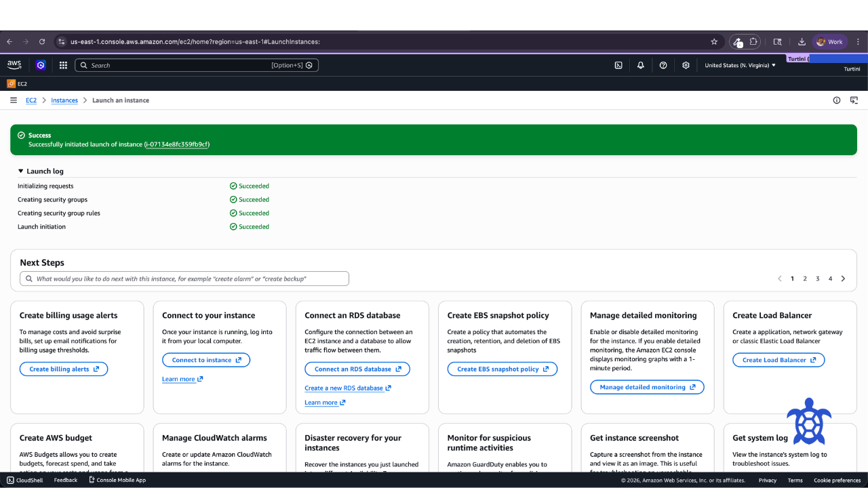Open the tutorials panel icon
Viewport: 868px width, 488px height.
[854, 100]
